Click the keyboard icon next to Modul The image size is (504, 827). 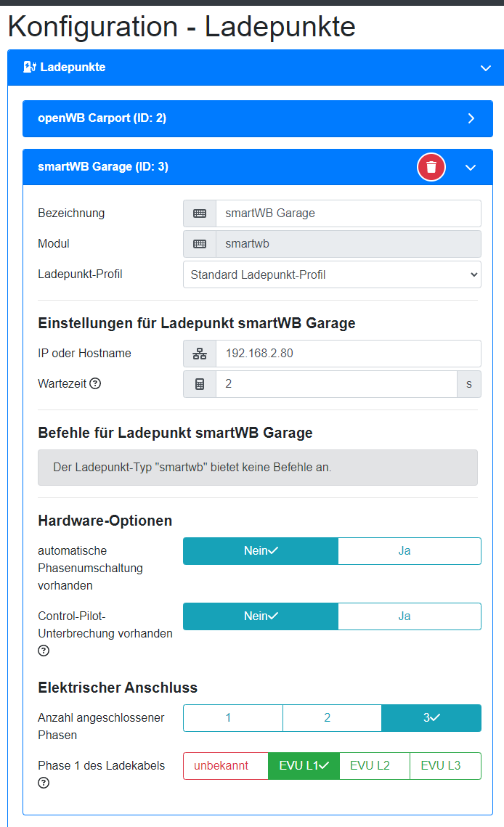pos(200,244)
